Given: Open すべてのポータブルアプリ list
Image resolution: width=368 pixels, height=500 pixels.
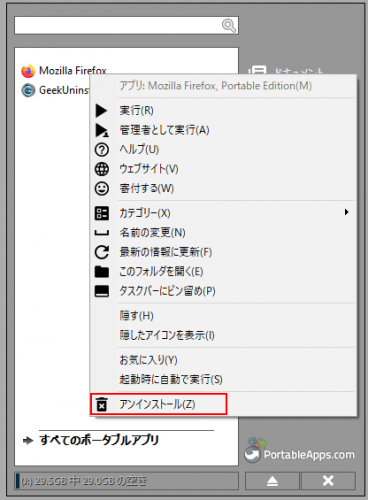Looking at the screenshot, I should 99,440.
